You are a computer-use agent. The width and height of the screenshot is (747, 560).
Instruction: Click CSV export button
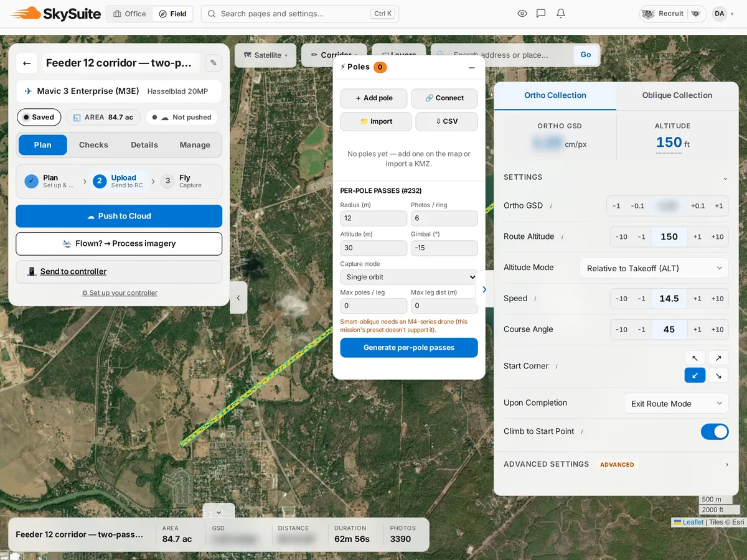(x=446, y=121)
